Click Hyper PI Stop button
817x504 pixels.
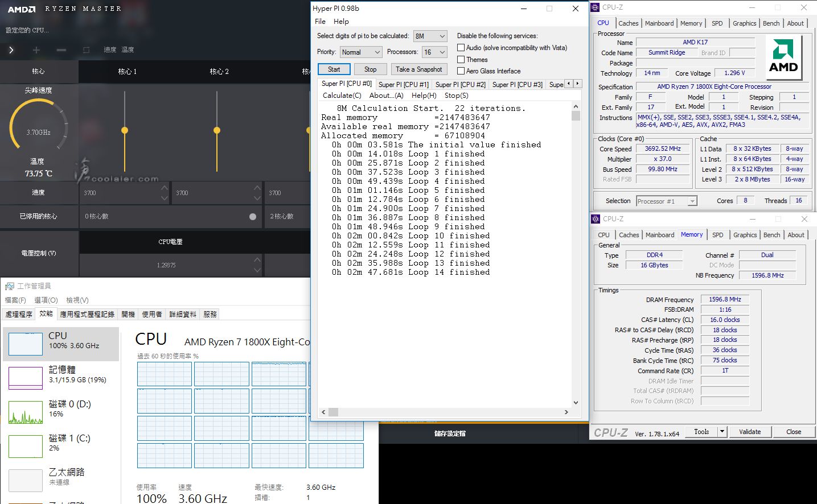tap(370, 69)
